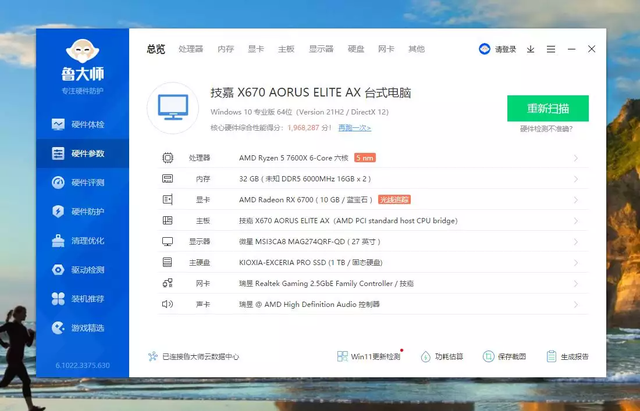
Task: Click the 生成报告 report icon
Action: click(551, 356)
